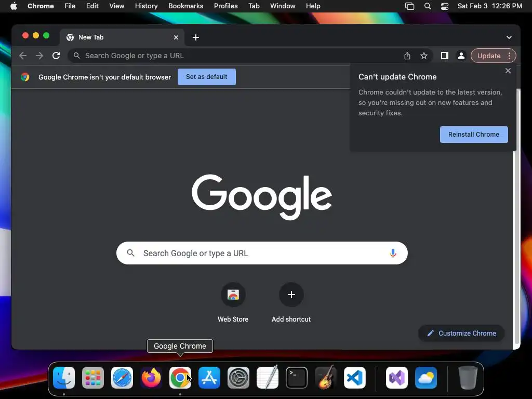Open the File menu
532x399 pixels.
(70, 6)
